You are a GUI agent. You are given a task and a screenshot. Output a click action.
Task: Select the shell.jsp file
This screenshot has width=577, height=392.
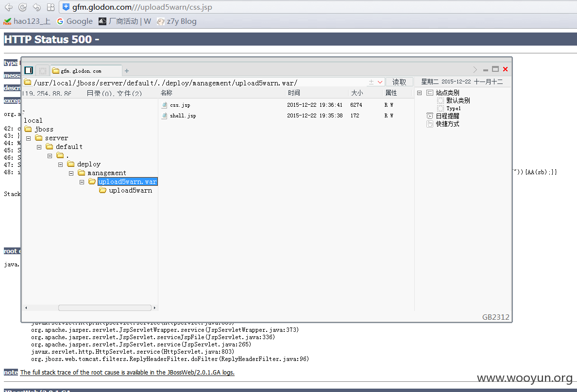coord(183,116)
